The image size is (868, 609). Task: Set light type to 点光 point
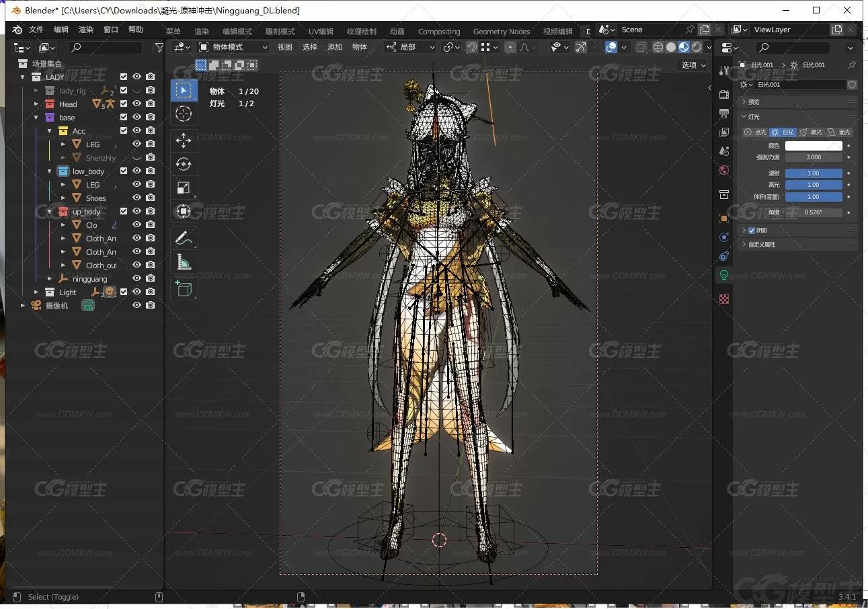pyautogui.click(x=756, y=132)
